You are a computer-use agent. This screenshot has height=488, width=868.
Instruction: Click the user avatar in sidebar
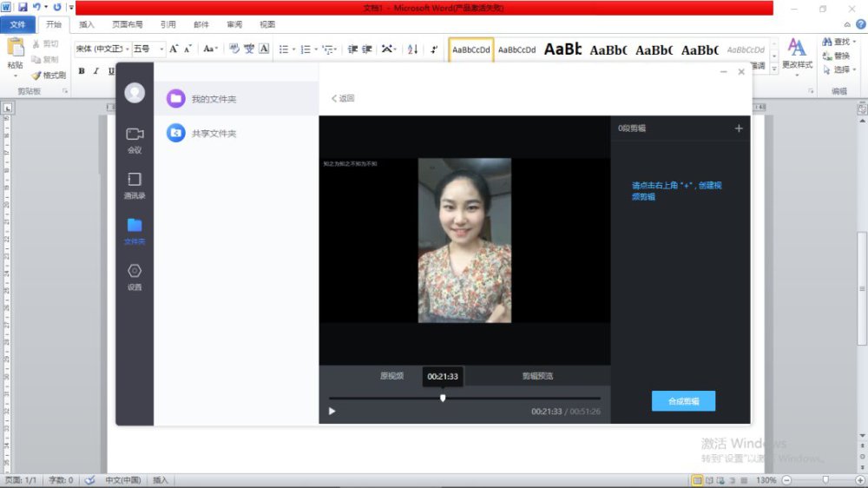135,92
